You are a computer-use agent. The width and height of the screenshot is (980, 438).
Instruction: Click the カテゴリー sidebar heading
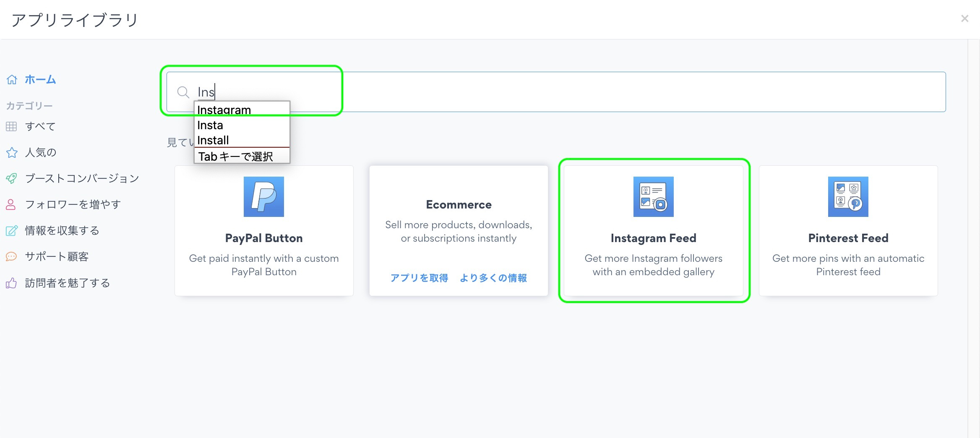point(29,106)
